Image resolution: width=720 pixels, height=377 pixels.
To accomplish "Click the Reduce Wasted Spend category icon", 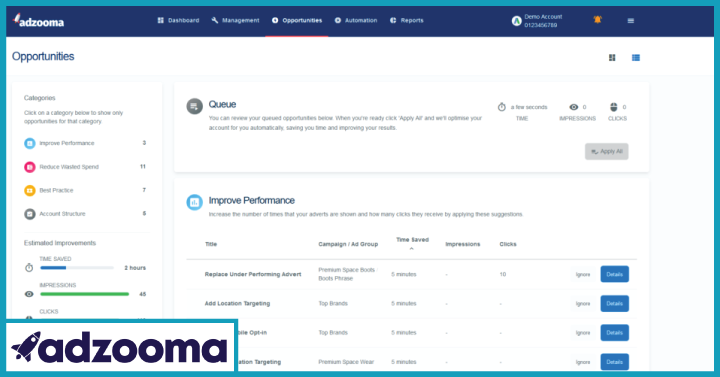I will point(29,167).
